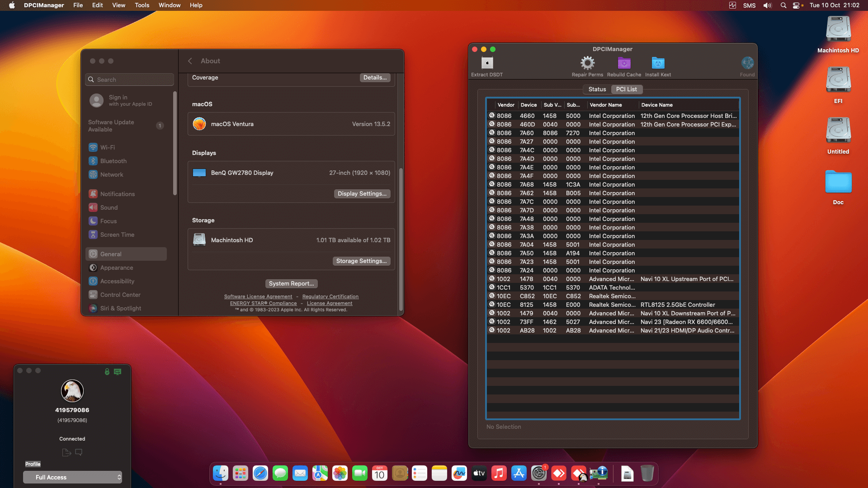The width and height of the screenshot is (868, 488).
Task: Enable Wi-Fi settings in the sidebar
Action: point(107,147)
